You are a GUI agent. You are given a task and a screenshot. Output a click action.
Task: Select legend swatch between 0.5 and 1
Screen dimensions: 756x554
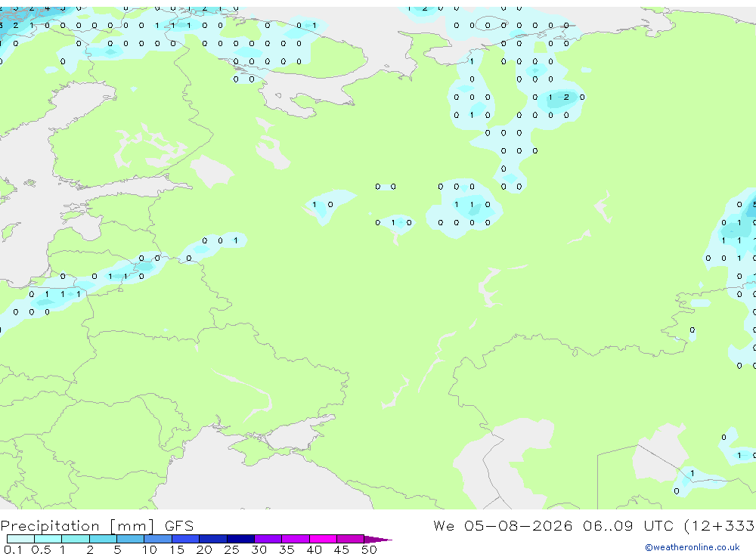click(x=48, y=539)
